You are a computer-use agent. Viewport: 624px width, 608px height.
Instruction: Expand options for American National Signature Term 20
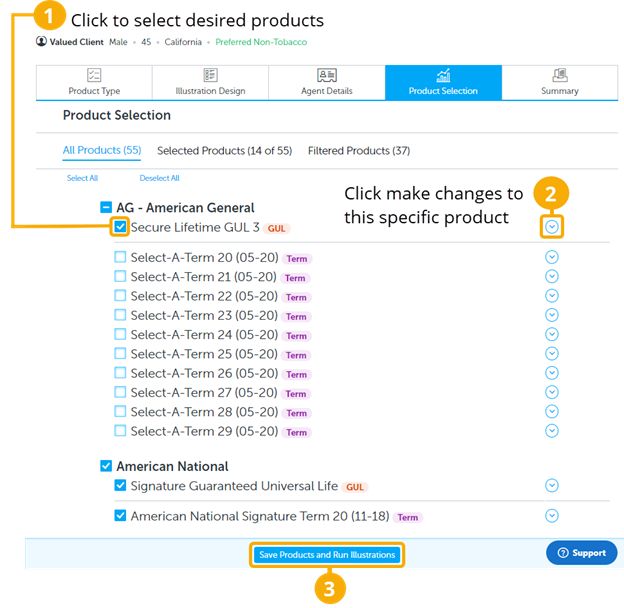pyautogui.click(x=552, y=516)
